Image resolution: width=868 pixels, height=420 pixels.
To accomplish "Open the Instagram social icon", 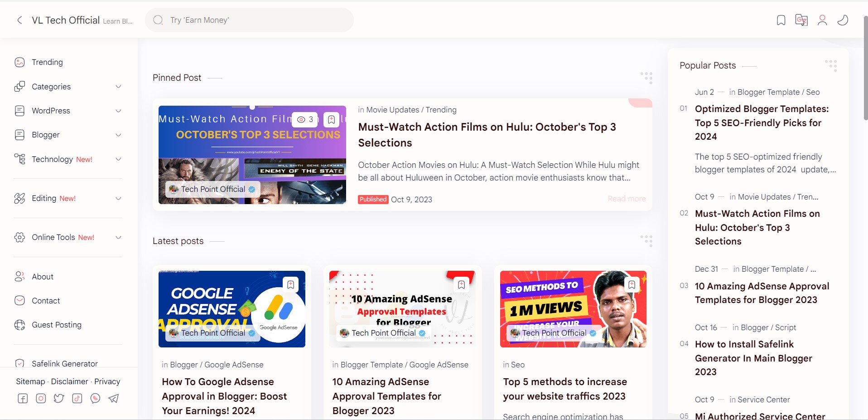I will pos(41,398).
